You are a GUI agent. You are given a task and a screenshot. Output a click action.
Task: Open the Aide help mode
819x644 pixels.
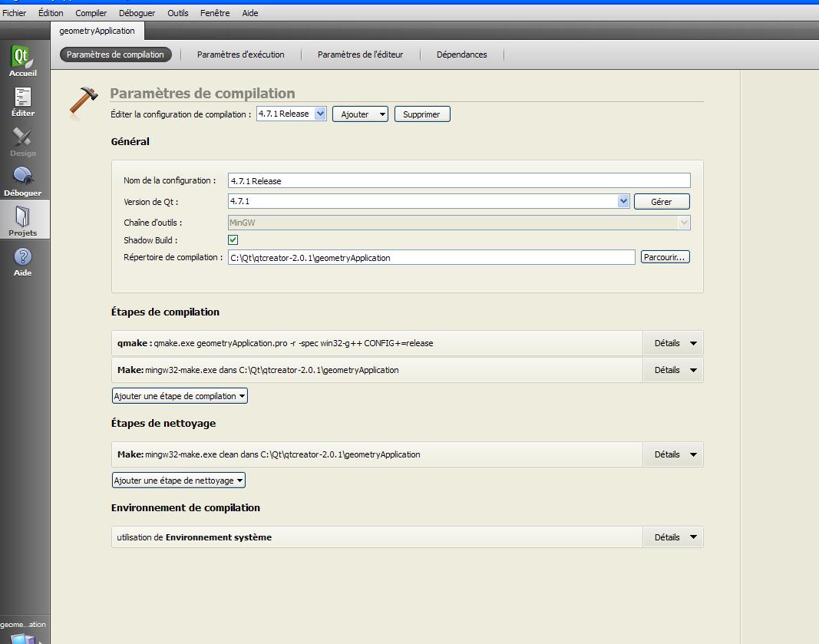tap(22, 262)
